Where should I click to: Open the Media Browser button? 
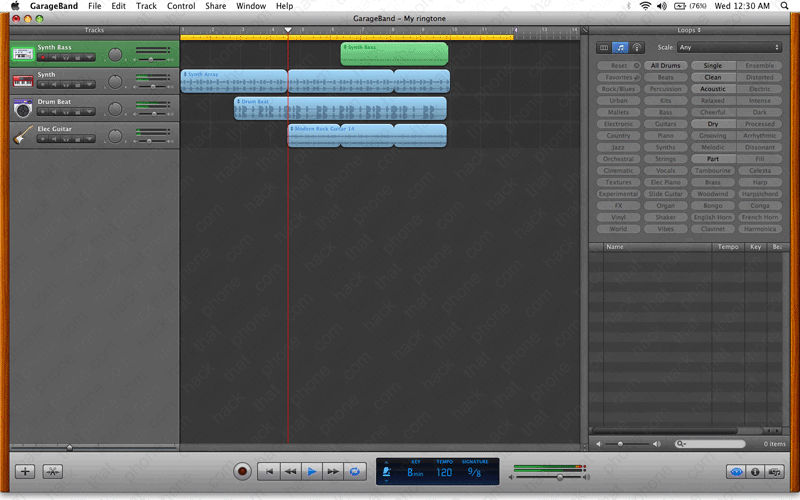[x=773, y=471]
